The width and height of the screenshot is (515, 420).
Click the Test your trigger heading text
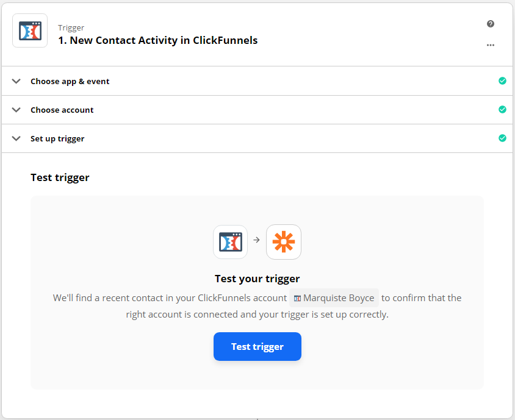coord(257,279)
